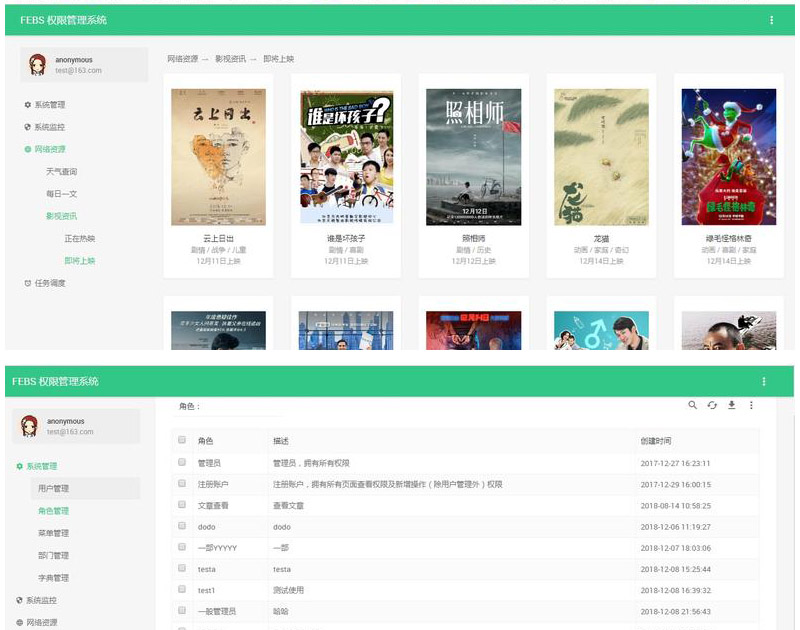Open the vertical dots menu in top header
Viewport: 800px width, 630px height.
tap(771, 20)
